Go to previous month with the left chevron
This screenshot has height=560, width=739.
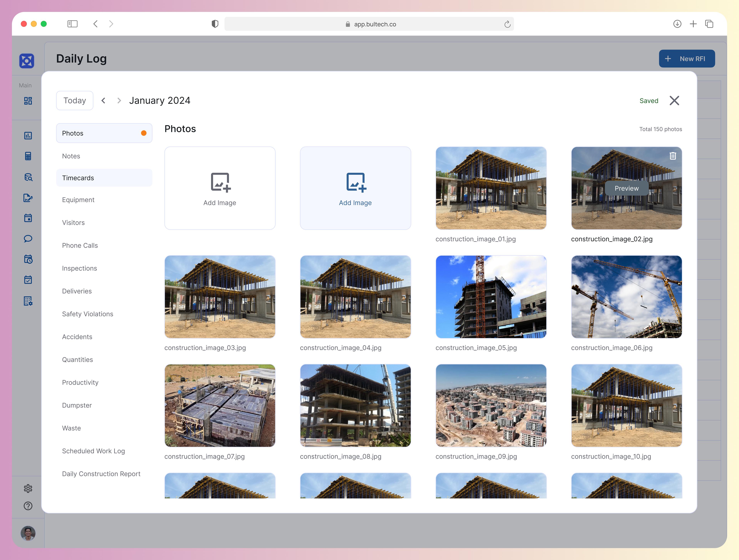coord(104,100)
